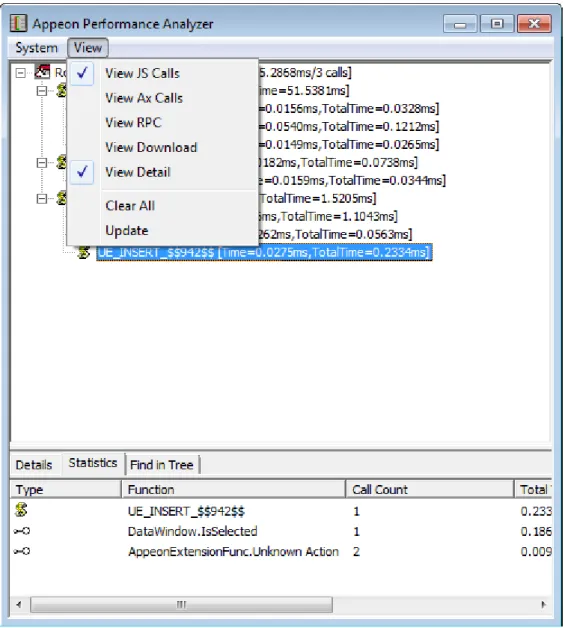Image resolution: width=565 pixels, height=628 pixels.
Task: Click DataWindow.IsSelected function cell
Action: (x=193, y=531)
